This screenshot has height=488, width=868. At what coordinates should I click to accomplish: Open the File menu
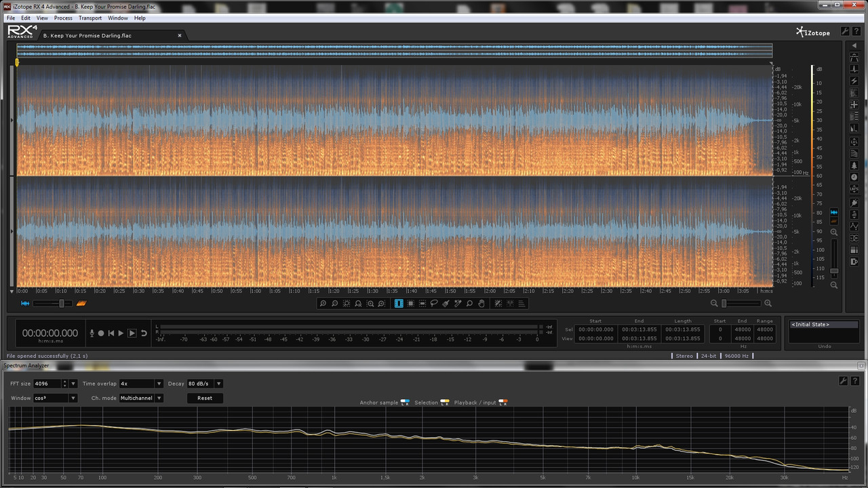pyautogui.click(x=11, y=18)
